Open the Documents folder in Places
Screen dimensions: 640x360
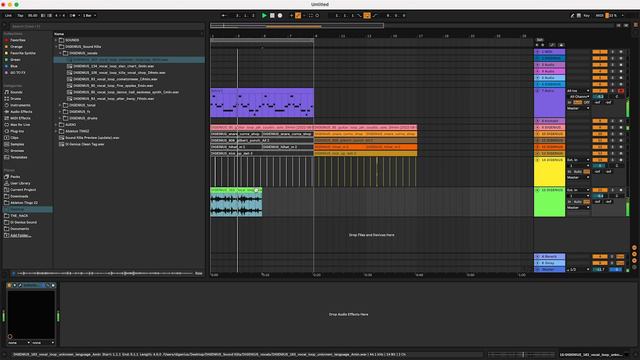(x=20, y=229)
